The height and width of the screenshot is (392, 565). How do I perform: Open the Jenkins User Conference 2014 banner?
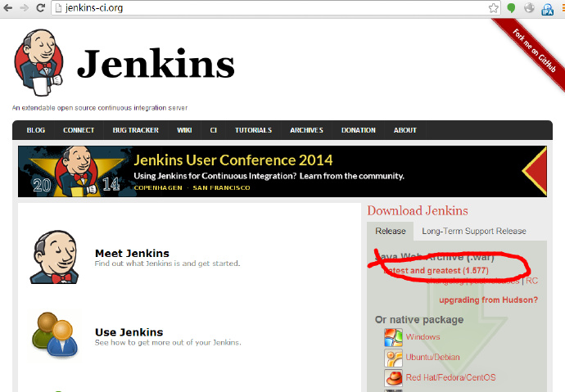[x=282, y=171]
